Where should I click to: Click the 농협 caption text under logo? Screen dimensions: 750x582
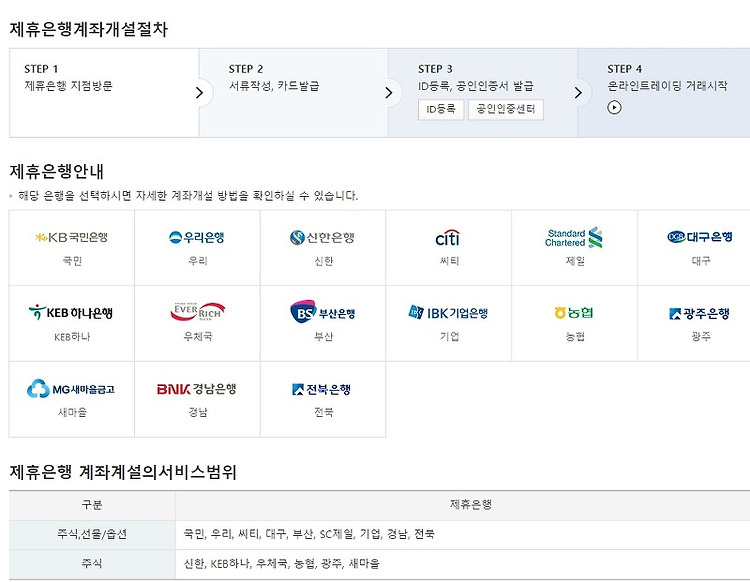(x=575, y=337)
